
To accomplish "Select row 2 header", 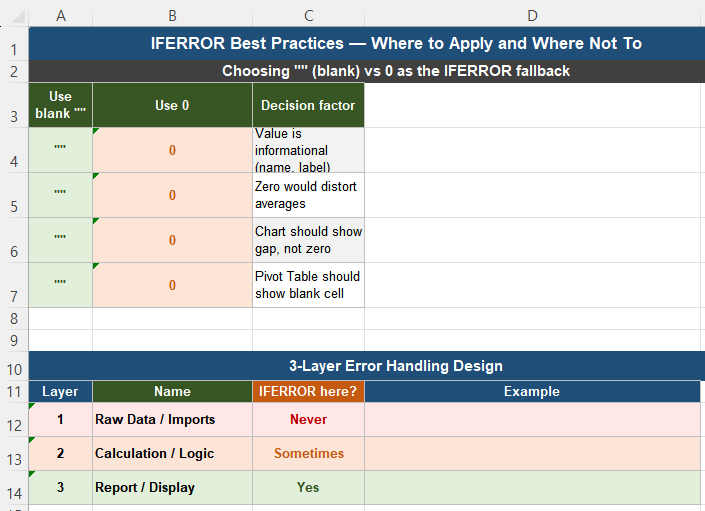I will tap(14, 71).
